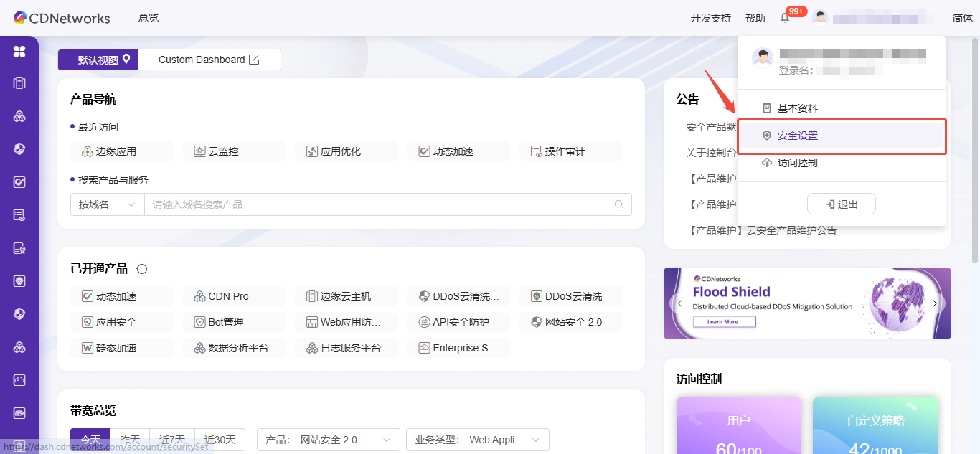
Task: Expand the 按域名 search filter dropdown
Action: coord(106,204)
